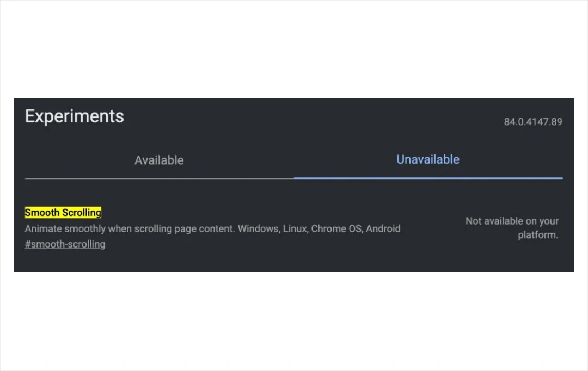Activate the Available experiments tab
588x371 pixels.
pos(159,160)
